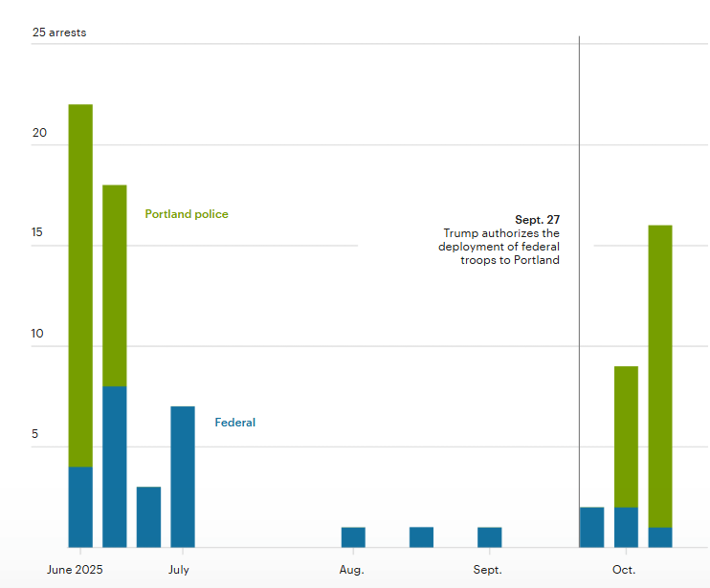Viewport: 710px width, 588px height.
Task: Click the short blue bar just before July
Action: click(x=148, y=517)
